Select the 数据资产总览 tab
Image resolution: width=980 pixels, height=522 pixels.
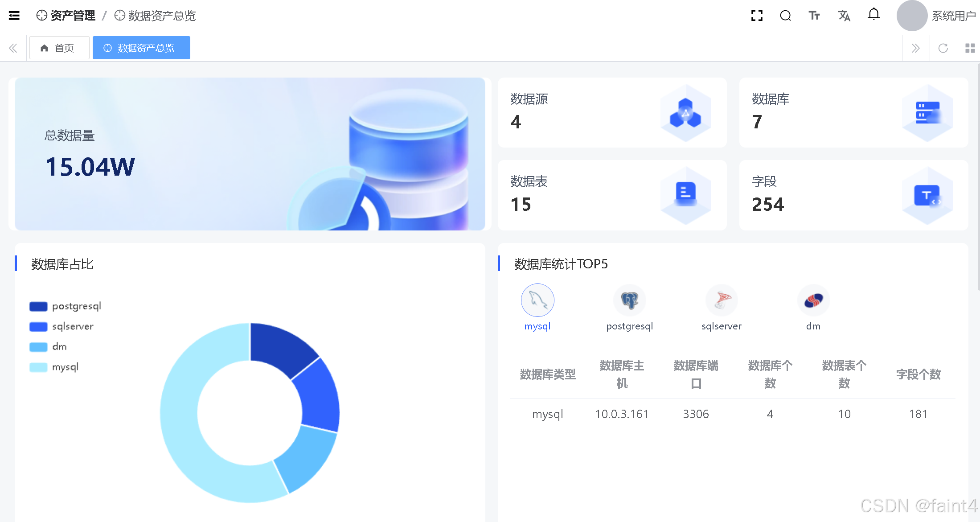(x=141, y=48)
